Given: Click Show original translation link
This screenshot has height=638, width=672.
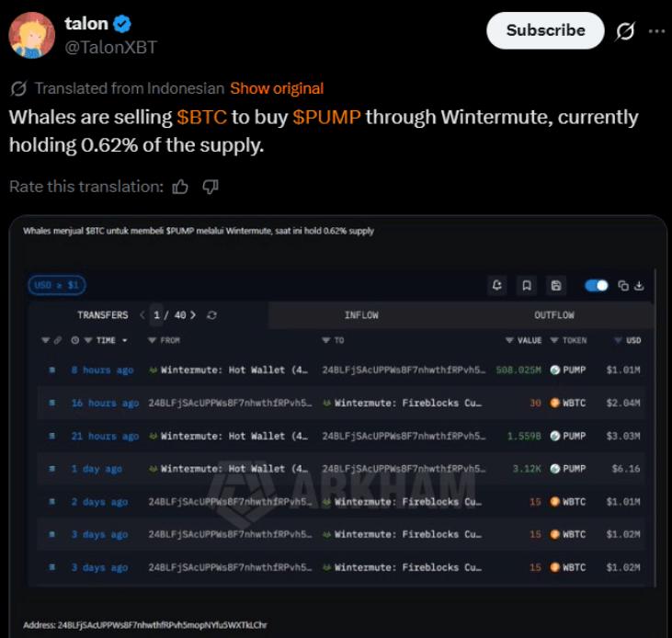Looking at the screenshot, I should 277,88.
